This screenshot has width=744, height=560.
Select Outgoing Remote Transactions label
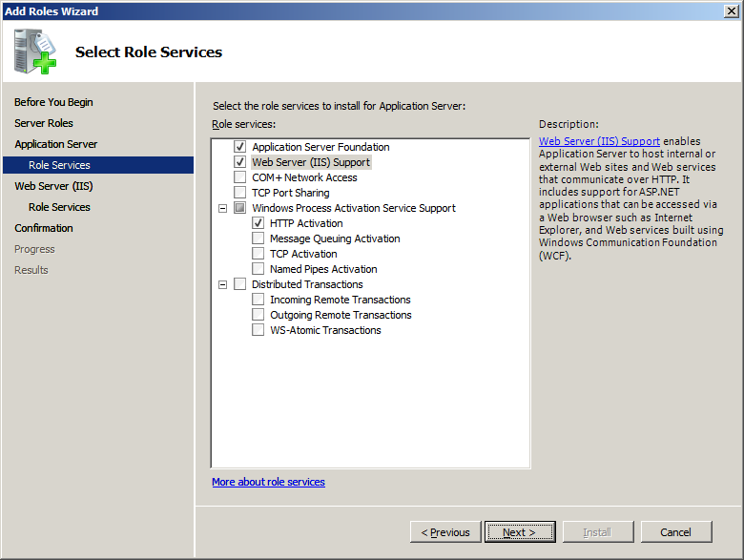(x=341, y=315)
